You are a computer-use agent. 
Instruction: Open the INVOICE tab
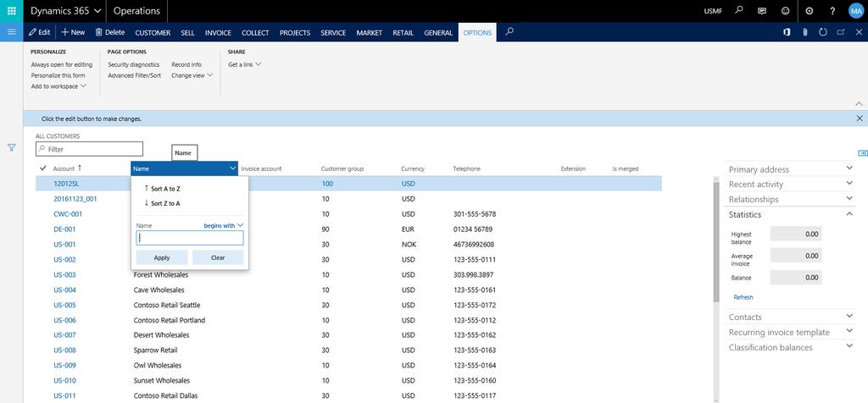[218, 33]
